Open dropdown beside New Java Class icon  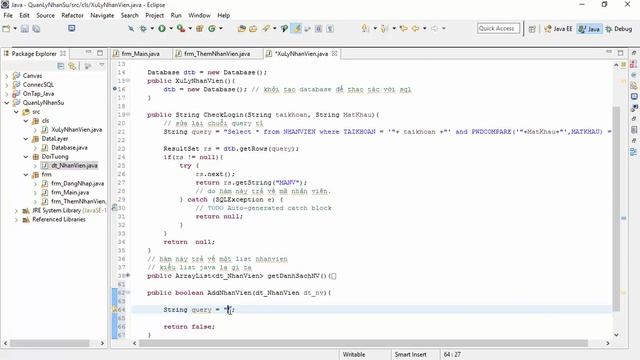coord(221,29)
